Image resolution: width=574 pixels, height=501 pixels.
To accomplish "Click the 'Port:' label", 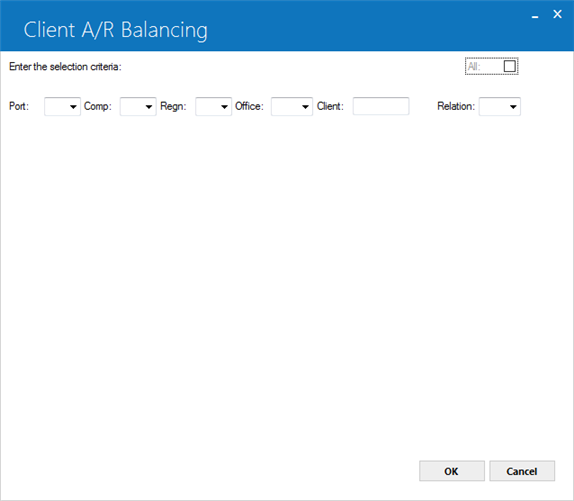I will click(19, 106).
